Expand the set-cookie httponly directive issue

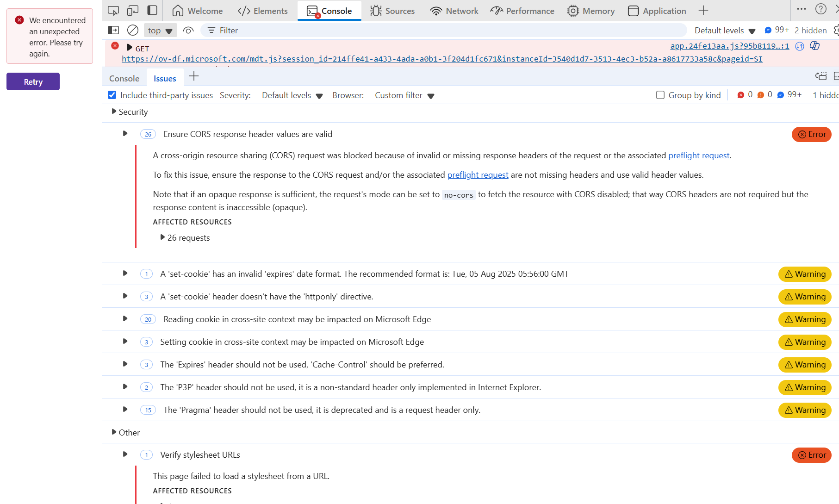tap(125, 296)
